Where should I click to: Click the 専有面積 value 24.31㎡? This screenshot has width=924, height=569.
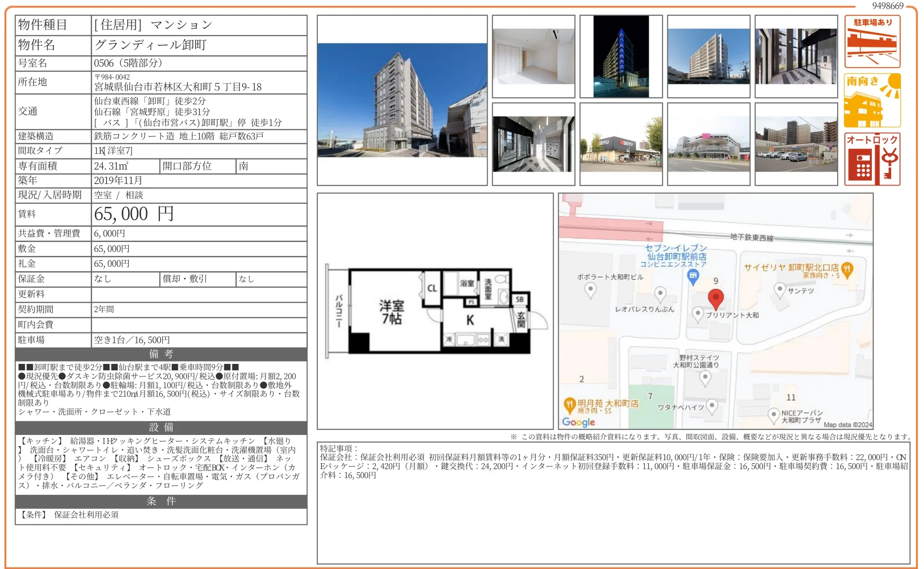point(111,166)
